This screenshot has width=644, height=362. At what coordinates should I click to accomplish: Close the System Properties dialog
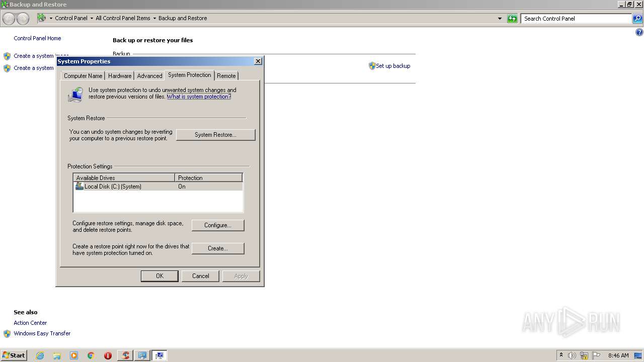(258, 61)
